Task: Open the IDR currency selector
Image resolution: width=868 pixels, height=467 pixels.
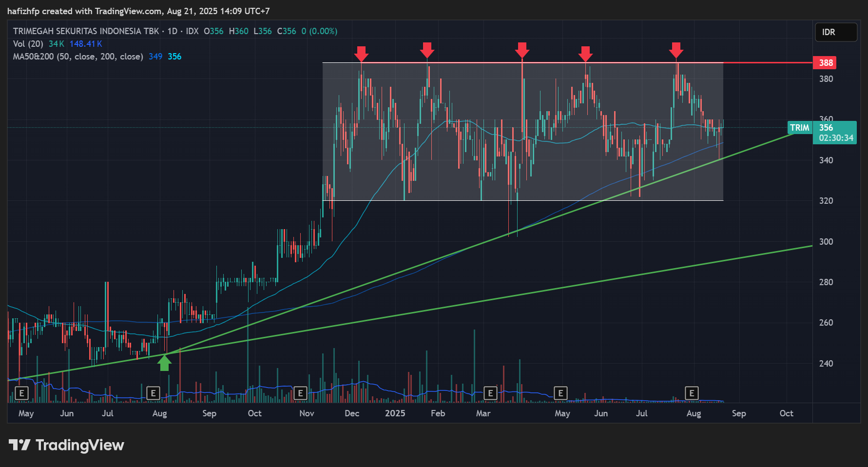Action: pyautogui.click(x=836, y=32)
